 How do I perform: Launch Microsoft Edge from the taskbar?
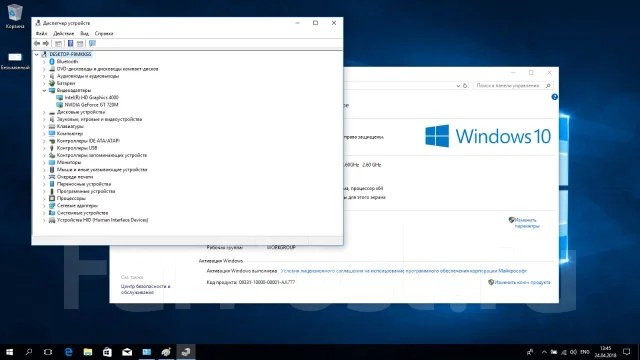[68, 352]
